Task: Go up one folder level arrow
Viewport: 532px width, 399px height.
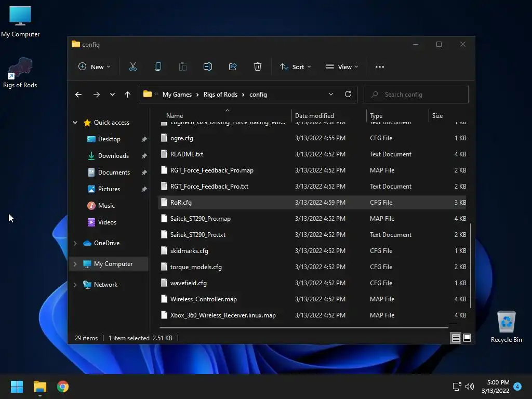Action: [128, 95]
